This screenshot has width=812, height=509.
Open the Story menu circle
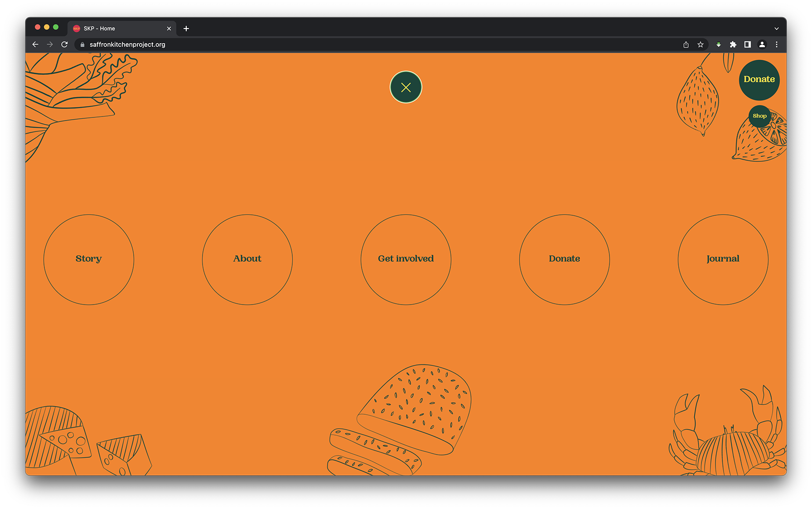(89, 259)
